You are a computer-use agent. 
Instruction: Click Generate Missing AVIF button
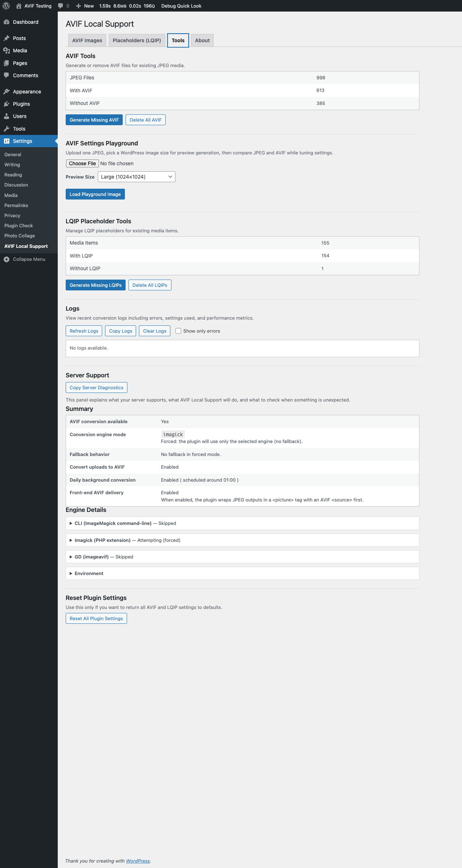tap(94, 120)
